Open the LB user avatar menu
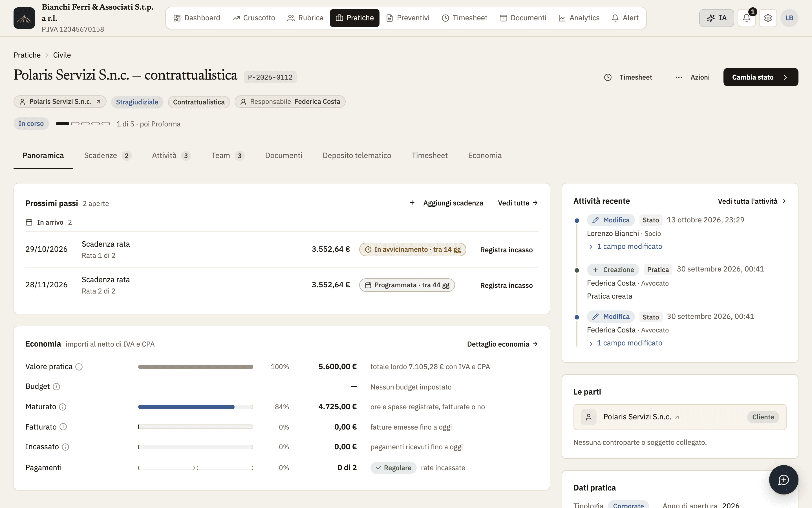 (789, 18)
